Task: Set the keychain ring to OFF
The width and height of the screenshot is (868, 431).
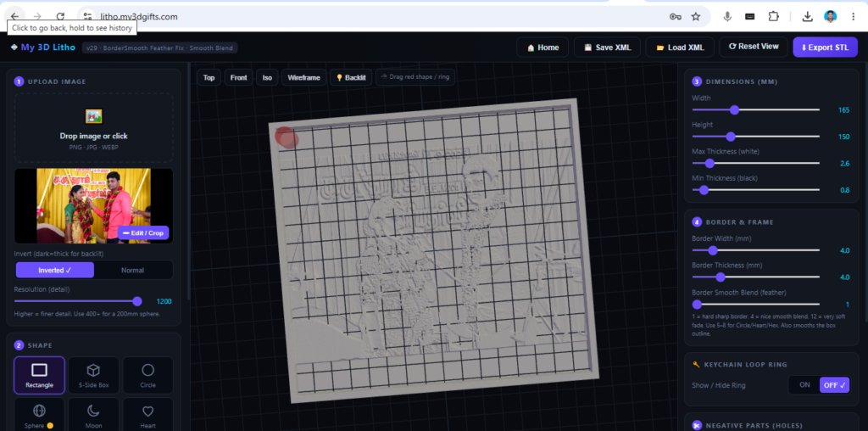Action: coord(834,385)
